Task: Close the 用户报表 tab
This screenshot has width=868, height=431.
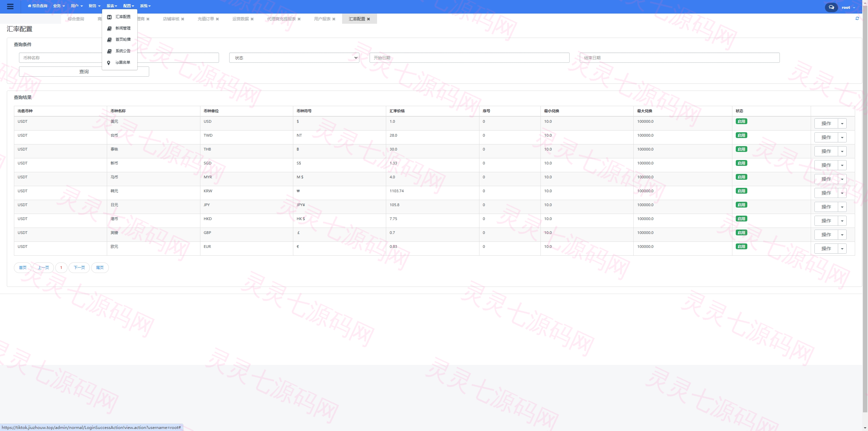Action: pyautogui.click(x=334, y=19)
